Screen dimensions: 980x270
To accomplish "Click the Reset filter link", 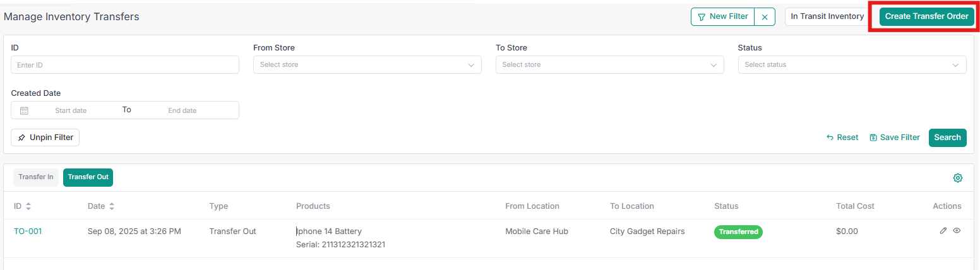I will point(842,138).
